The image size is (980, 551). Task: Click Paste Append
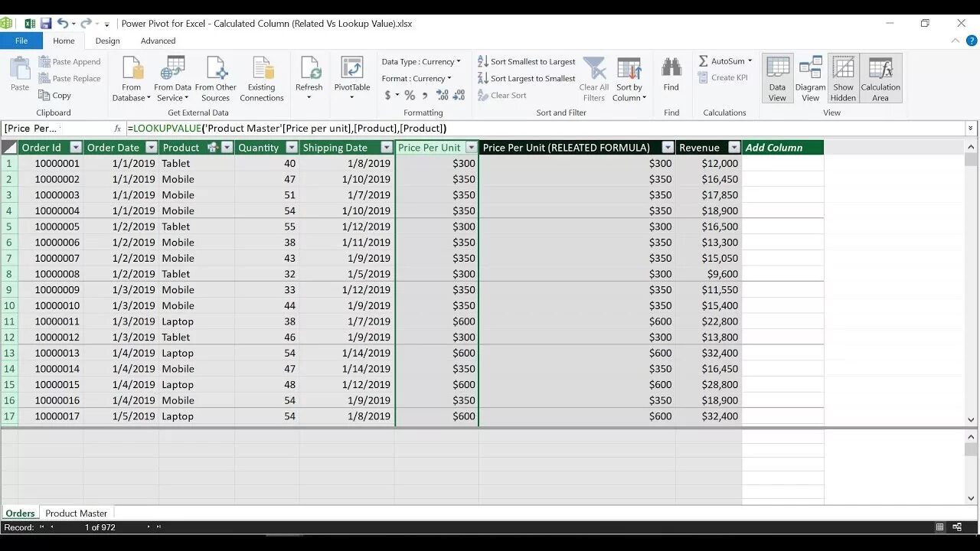click(70, 62)
